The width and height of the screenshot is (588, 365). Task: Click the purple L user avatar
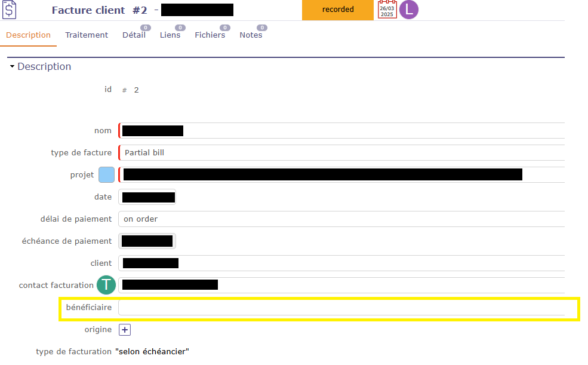tap(409, 10)
